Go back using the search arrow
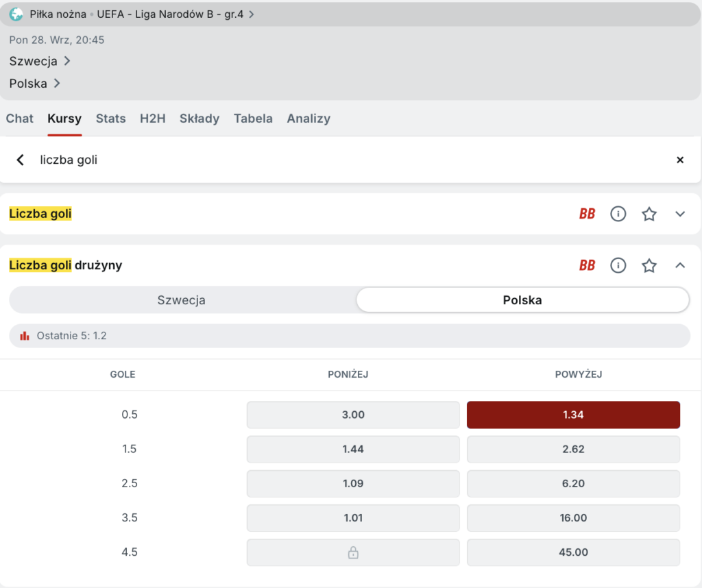Viewport: 702px width, 588px height. 20,160
